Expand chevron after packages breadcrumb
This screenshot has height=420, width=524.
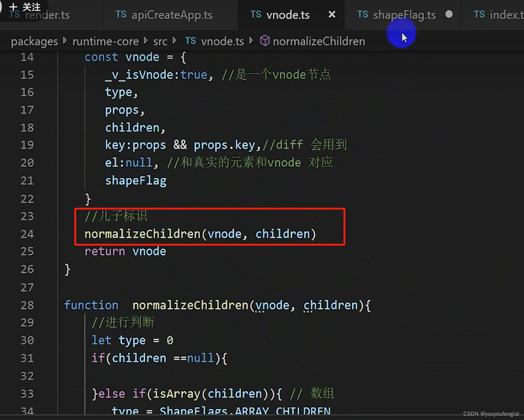(65, 40)
